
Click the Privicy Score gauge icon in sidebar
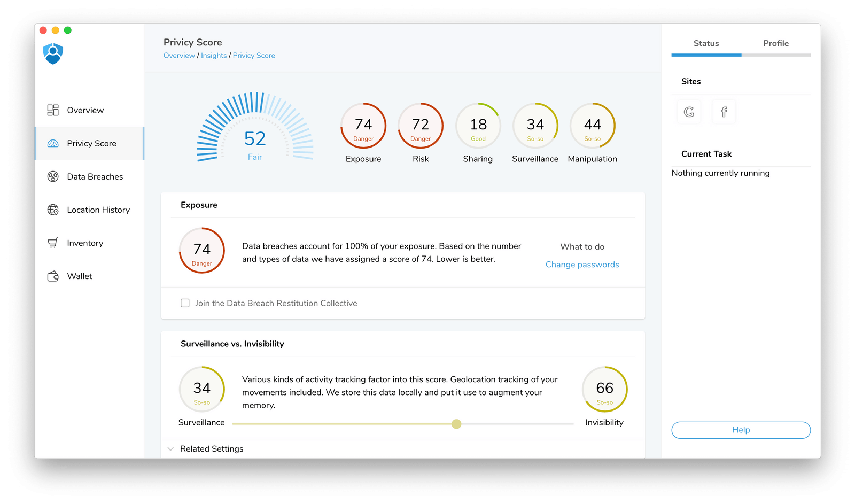(53, 143)
